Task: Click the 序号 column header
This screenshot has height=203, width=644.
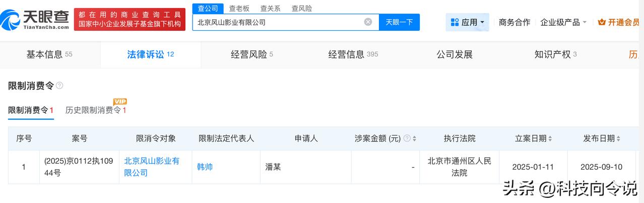Action: coord(24,138)
